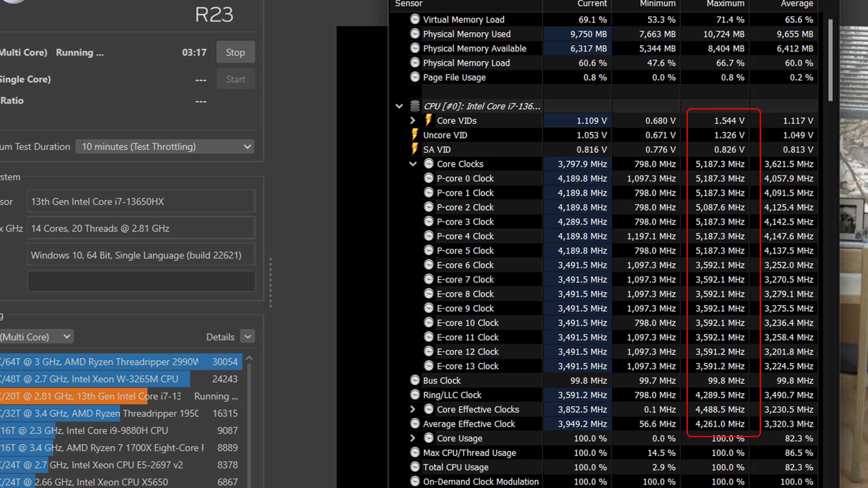Expand the Core Usage row

[x=413, y=438]
